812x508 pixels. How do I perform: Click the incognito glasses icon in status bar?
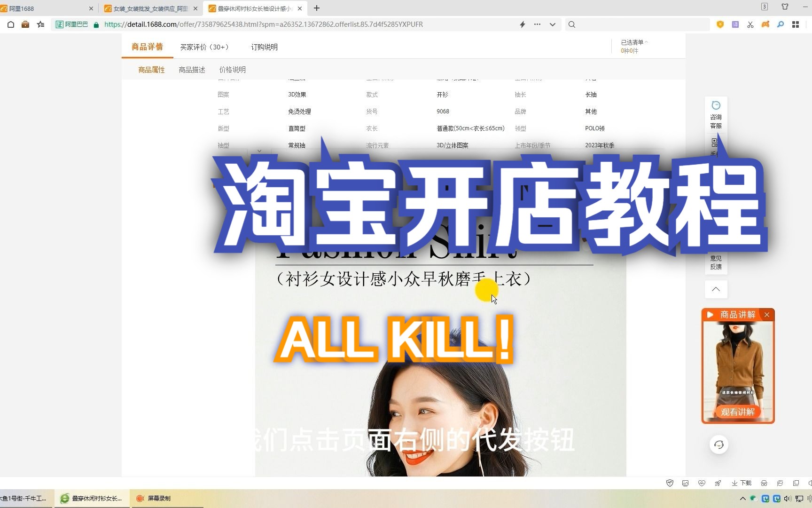(x=764, y=483)
